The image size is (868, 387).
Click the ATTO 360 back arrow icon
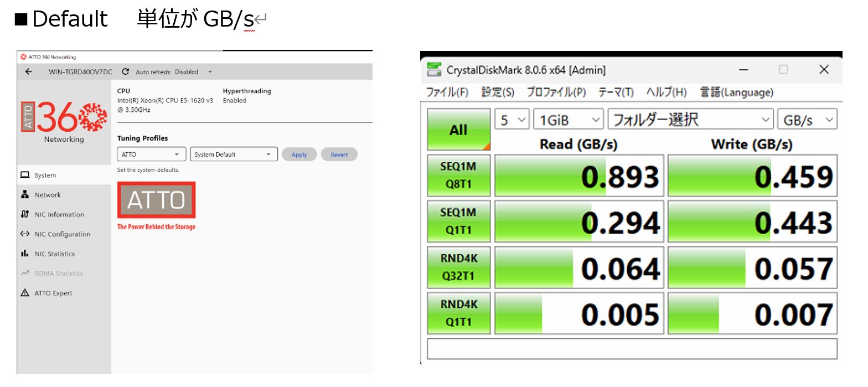coord(29,72)
